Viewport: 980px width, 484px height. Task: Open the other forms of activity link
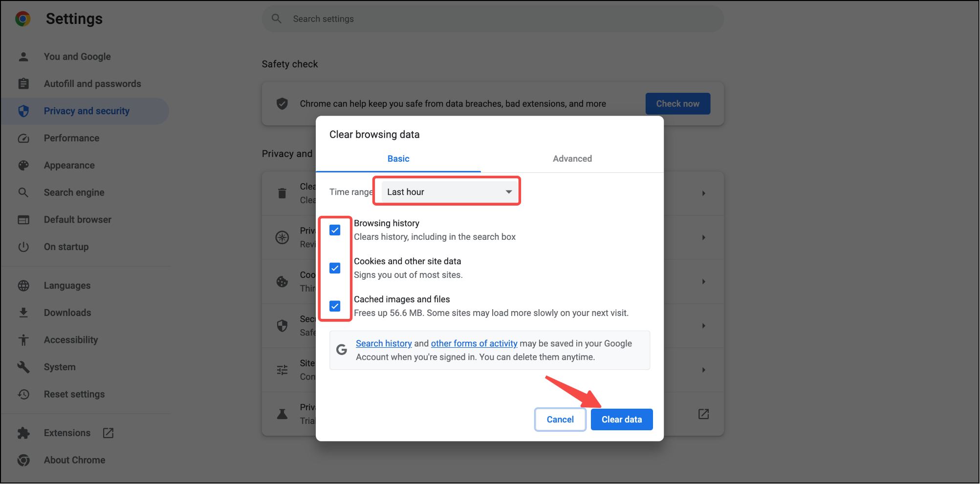tap(474, 343)
